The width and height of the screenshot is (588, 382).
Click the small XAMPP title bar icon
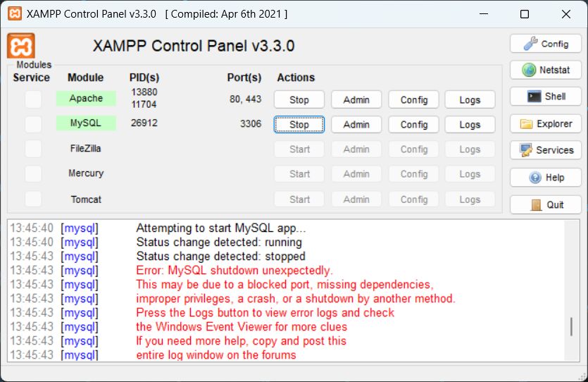tap(15, 14)
